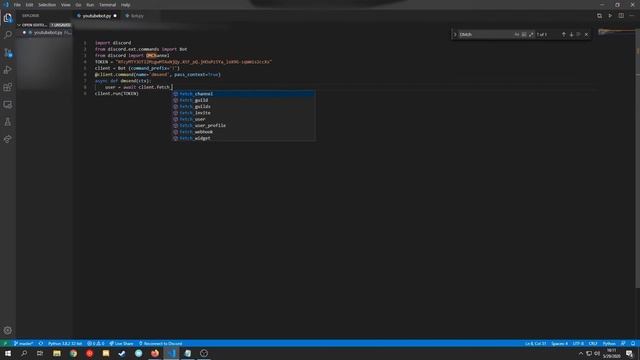Open the File menu
640x360 pixels.
pyautogui.click(x=17, y=5)
